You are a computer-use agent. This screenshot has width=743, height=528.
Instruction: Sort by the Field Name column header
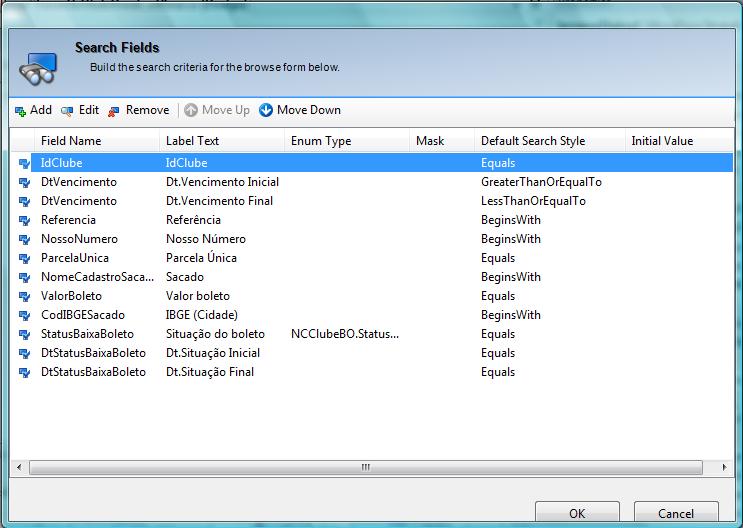(71, 141)
